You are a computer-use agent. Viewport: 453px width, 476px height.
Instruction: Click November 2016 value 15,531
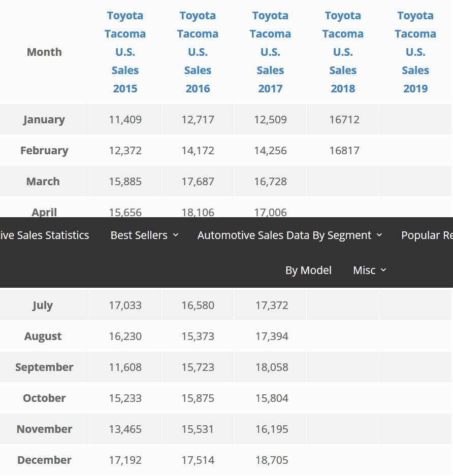(198, 429)
